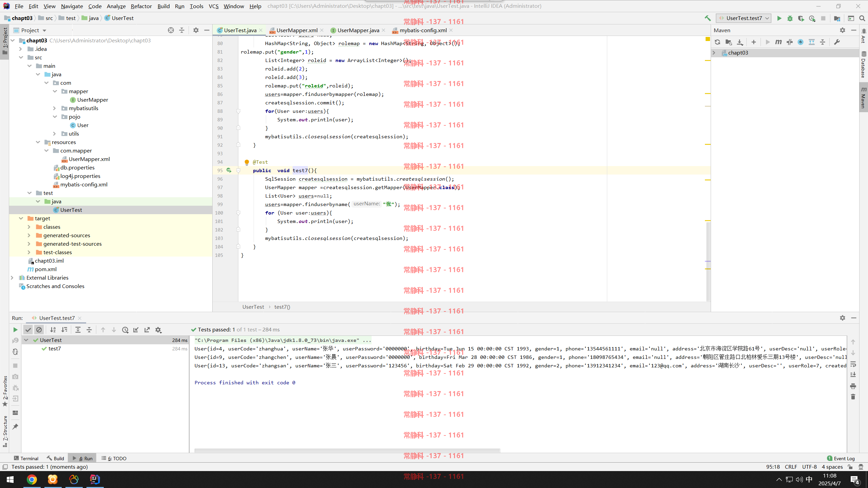This screenshot has height=488, width=868.
Task: Expand chapt03 in Maven panel
Action: [714, 53]
